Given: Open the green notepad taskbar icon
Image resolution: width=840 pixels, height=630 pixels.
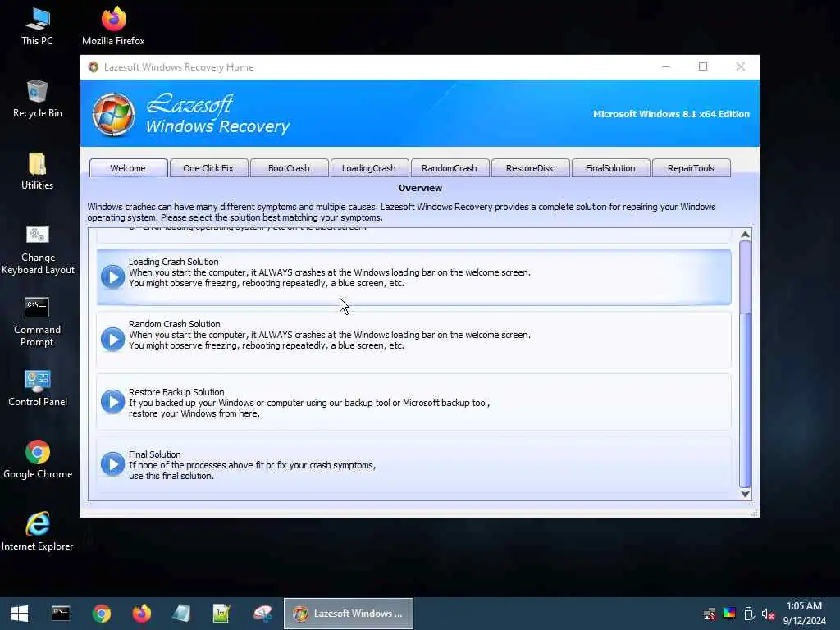Looking at the screenshot, I should pos(221,614).
